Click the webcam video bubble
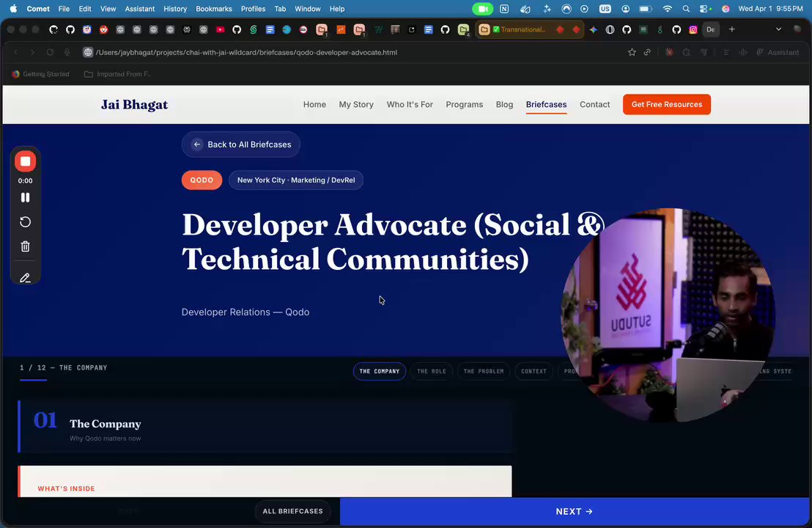This screenshot has width=812, height=528. click(x=668, y=315)
